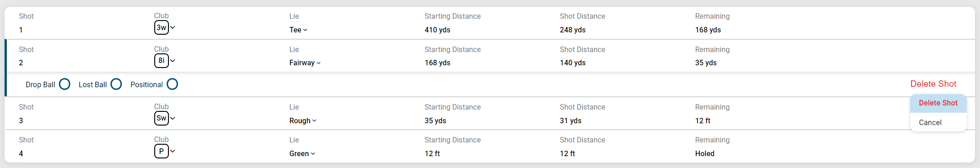
Task: Expand club chevron next to P
Action: pos(173,151)
